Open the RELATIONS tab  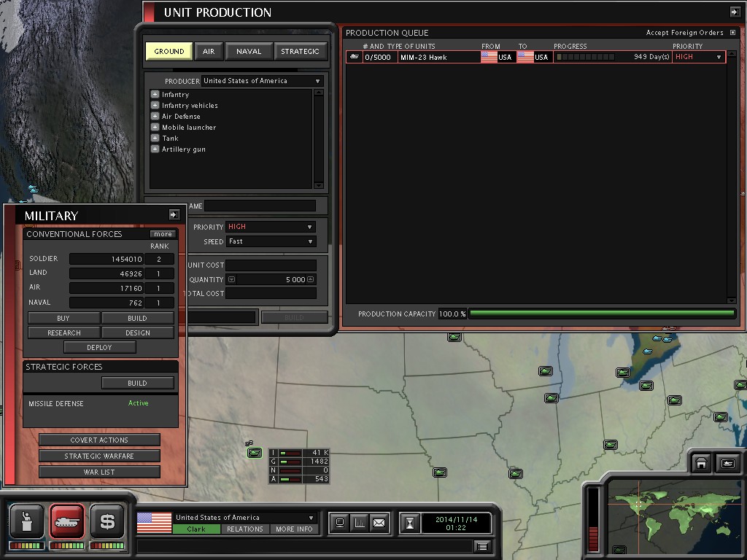pyautogui.click(x=245, y=529)
